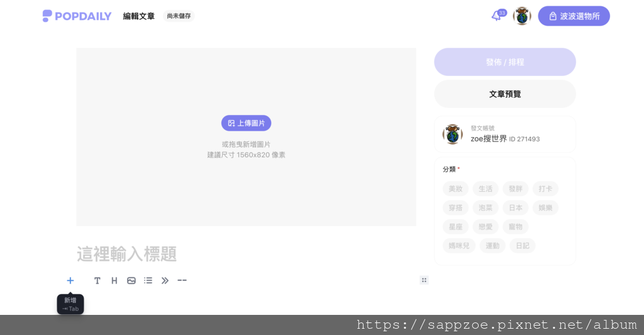The height and width of the screenshot is (335, 644).
Task: Select the 打卡 category tag
Action: tap(545, 189)
